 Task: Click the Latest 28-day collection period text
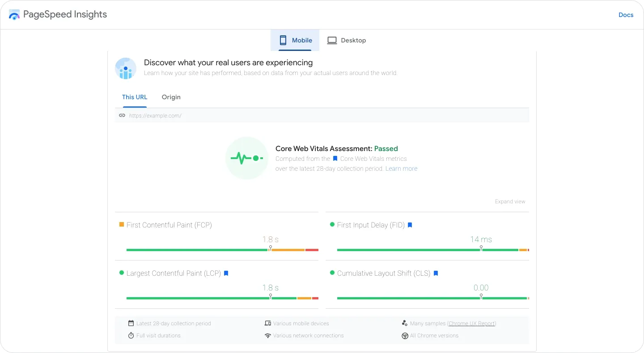coord(174,324)
